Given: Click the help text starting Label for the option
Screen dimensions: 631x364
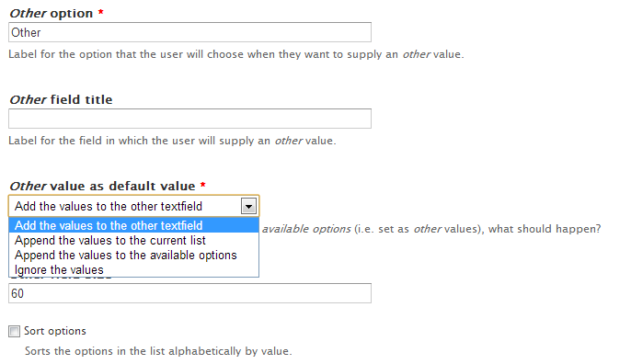Looking at the screenshot, I should [236, 54].
